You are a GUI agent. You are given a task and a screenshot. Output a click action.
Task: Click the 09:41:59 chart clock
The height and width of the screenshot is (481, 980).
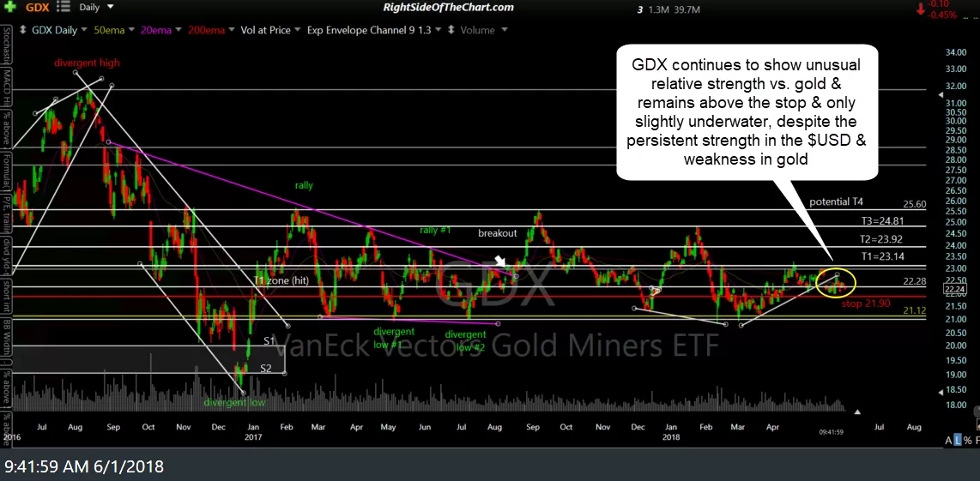[x=832, y=432]
